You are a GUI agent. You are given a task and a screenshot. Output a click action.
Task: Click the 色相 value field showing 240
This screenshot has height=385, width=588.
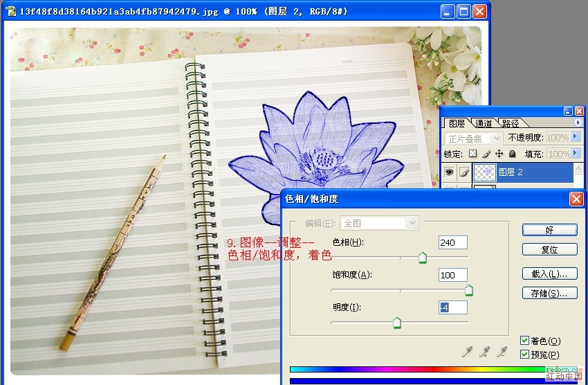point(453,242)
